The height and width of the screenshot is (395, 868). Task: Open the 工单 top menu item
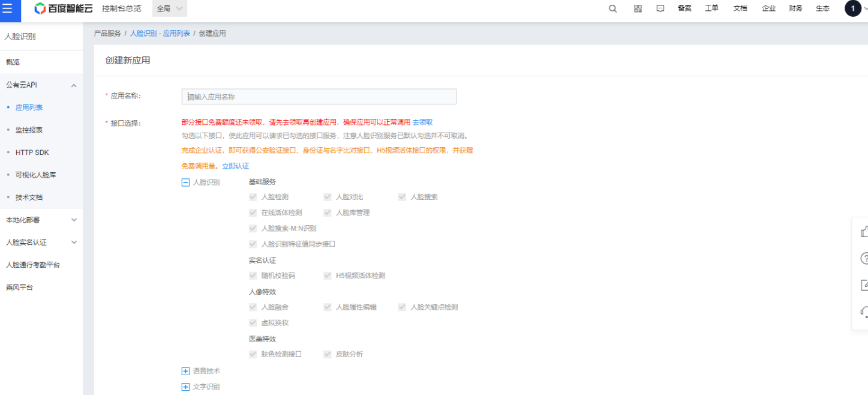[711, 8]
